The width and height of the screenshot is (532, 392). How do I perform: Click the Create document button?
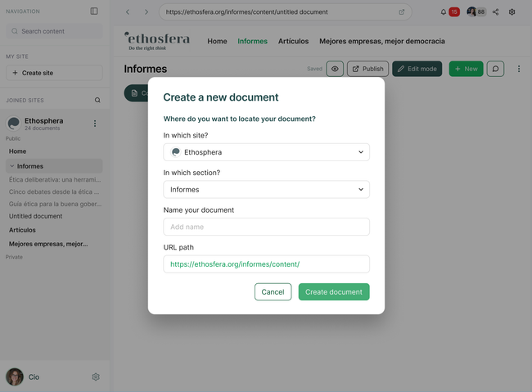pyautogui.click(x=334, y=292)
